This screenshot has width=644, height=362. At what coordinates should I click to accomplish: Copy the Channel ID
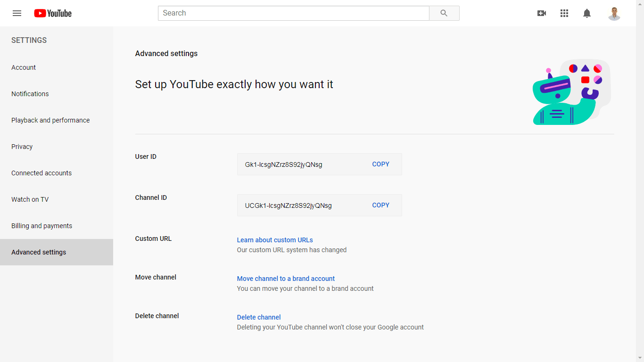coord(380,206)
